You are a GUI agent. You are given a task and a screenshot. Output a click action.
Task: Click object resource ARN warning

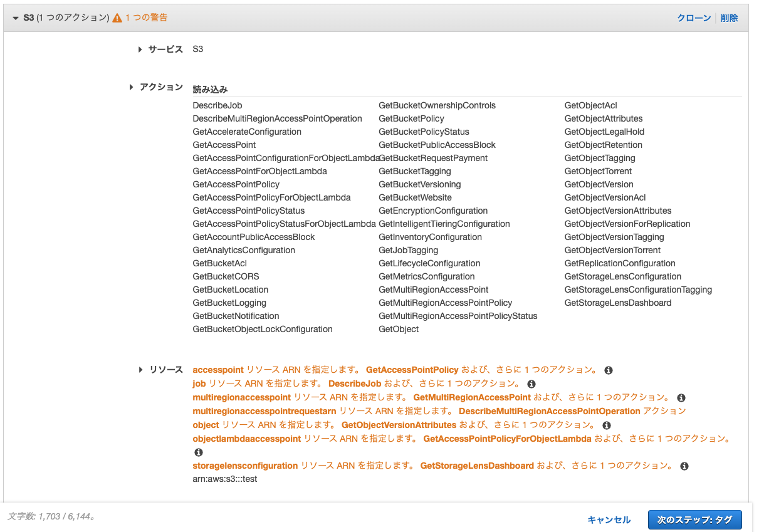pos(394,425)
